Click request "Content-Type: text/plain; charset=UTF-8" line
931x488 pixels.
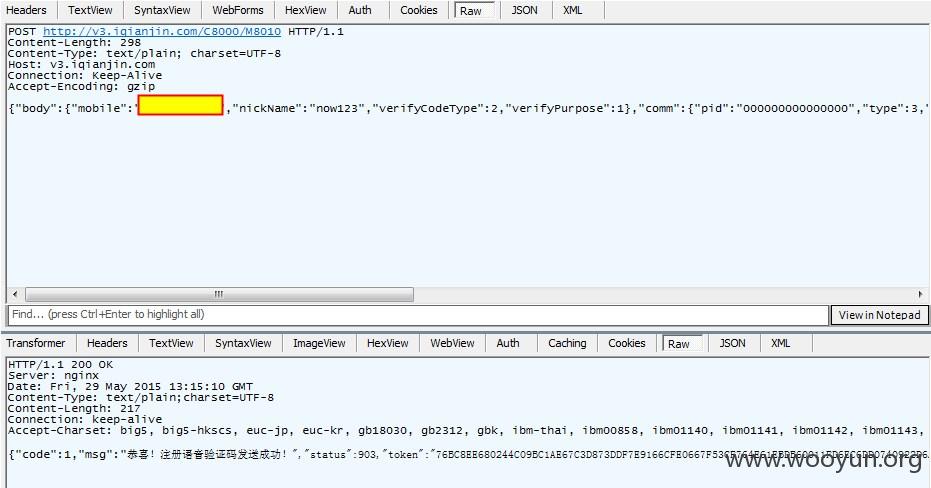(x=144, y=53)
